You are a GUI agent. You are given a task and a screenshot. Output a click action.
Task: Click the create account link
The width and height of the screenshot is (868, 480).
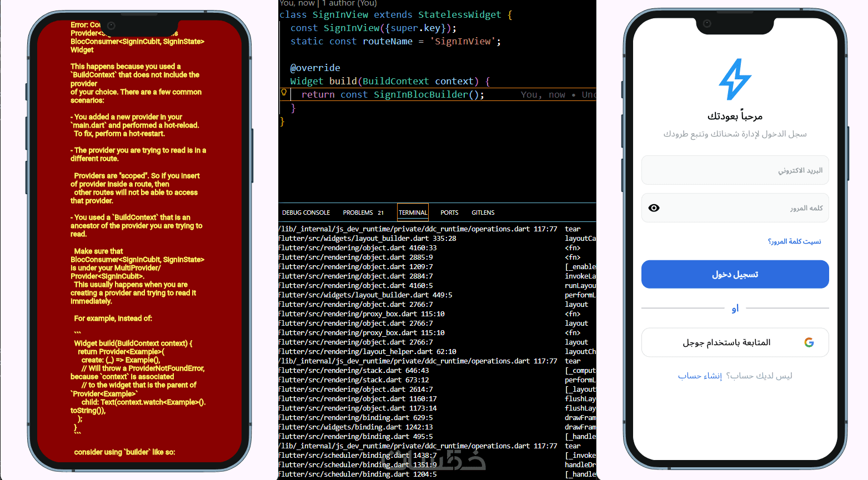700,376
